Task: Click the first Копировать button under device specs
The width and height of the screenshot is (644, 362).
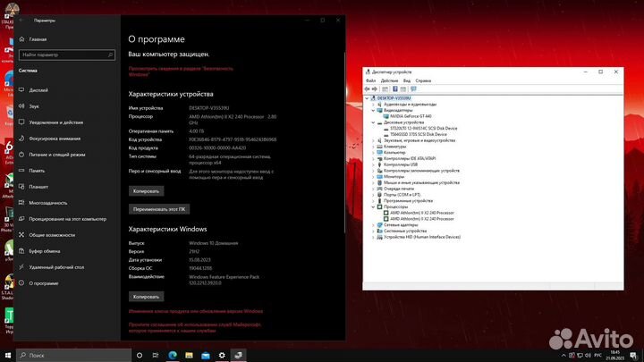Action: [146, 191]
